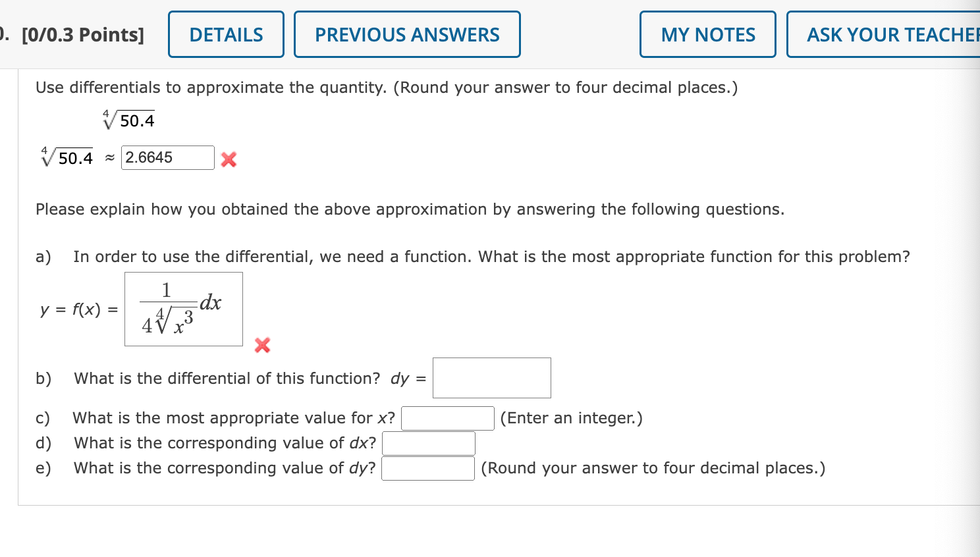
Task: Click the dy value input for part e
Action: tap(427, 467)
